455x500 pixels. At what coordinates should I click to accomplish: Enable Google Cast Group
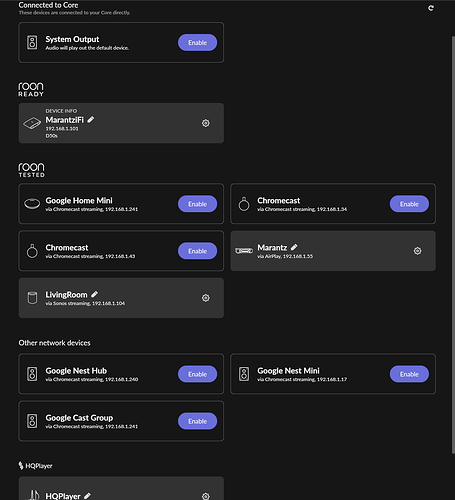(x=197, y=421)
